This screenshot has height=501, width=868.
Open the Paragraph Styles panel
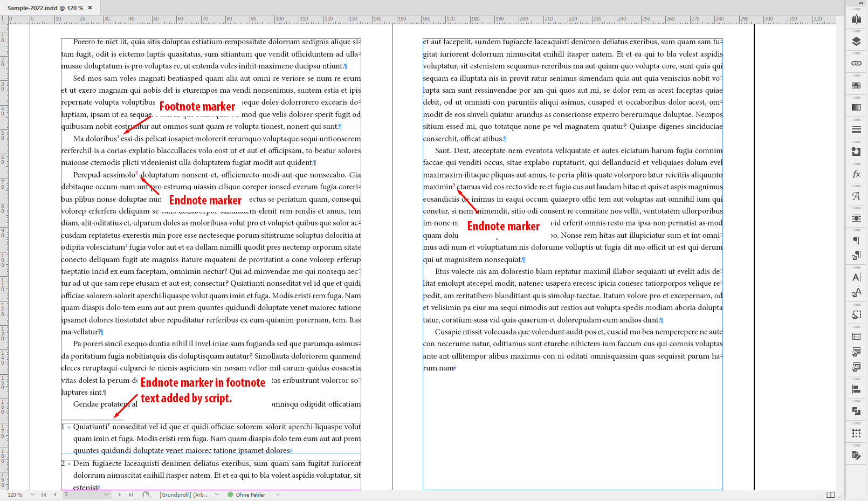856,255
